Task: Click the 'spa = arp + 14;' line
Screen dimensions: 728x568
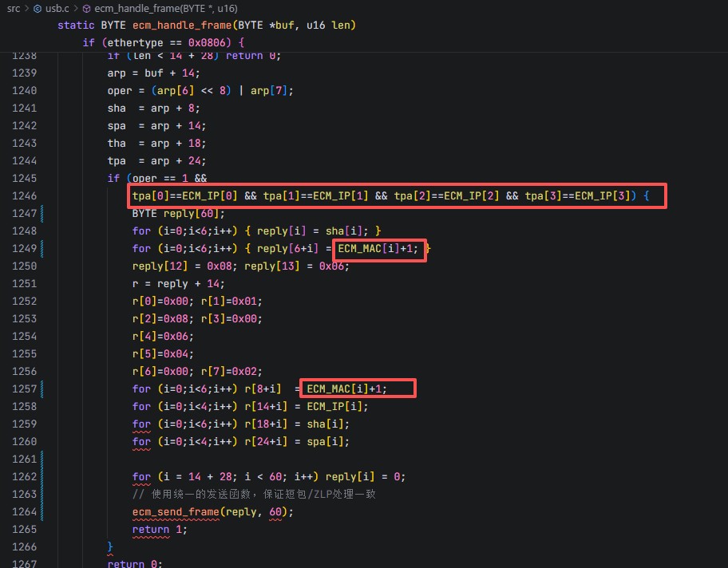Action: click(156, 126)
